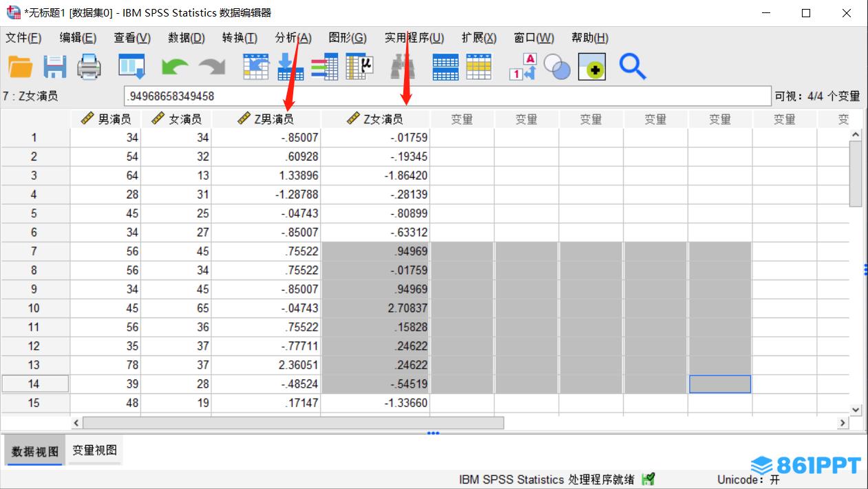868x489 pixels.
Task: Select the 女演员 column header
Action: pos(176,119)
